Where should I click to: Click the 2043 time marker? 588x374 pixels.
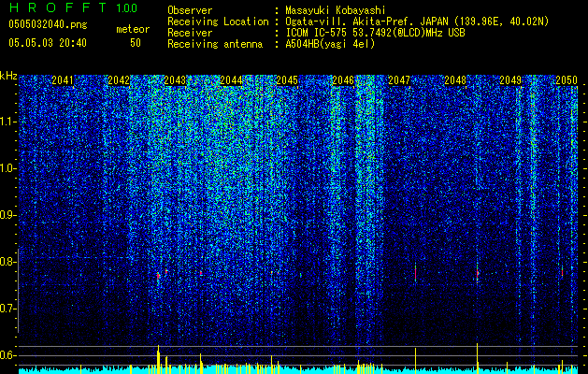pos(175,80)
